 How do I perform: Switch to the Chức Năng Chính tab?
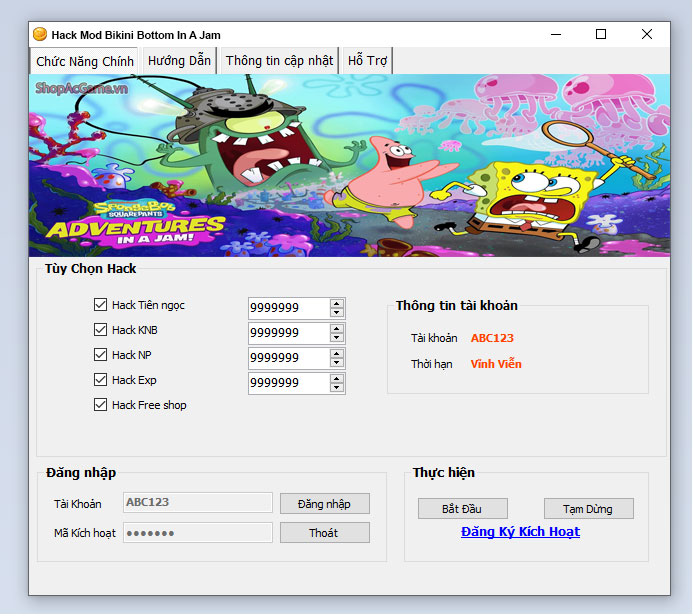[85, 61]
